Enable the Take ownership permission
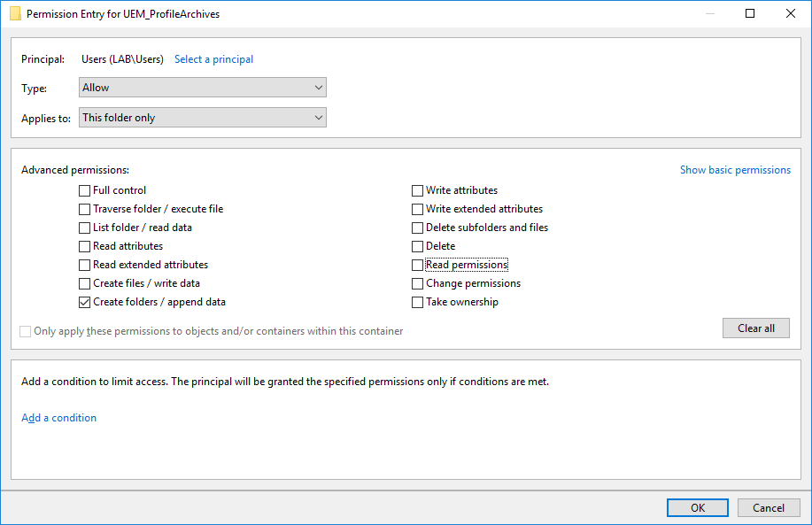Viewport: 812px width, 525px height. pos(418,302)
